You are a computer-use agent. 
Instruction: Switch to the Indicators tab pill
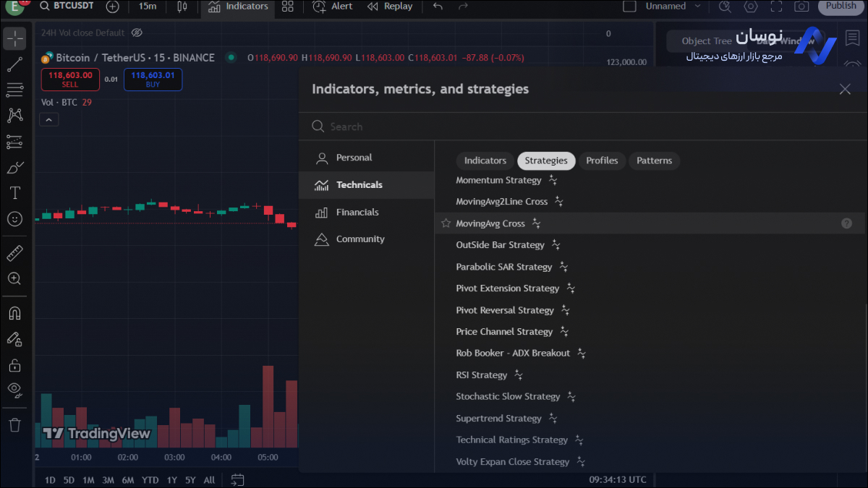tap(485, 160)
